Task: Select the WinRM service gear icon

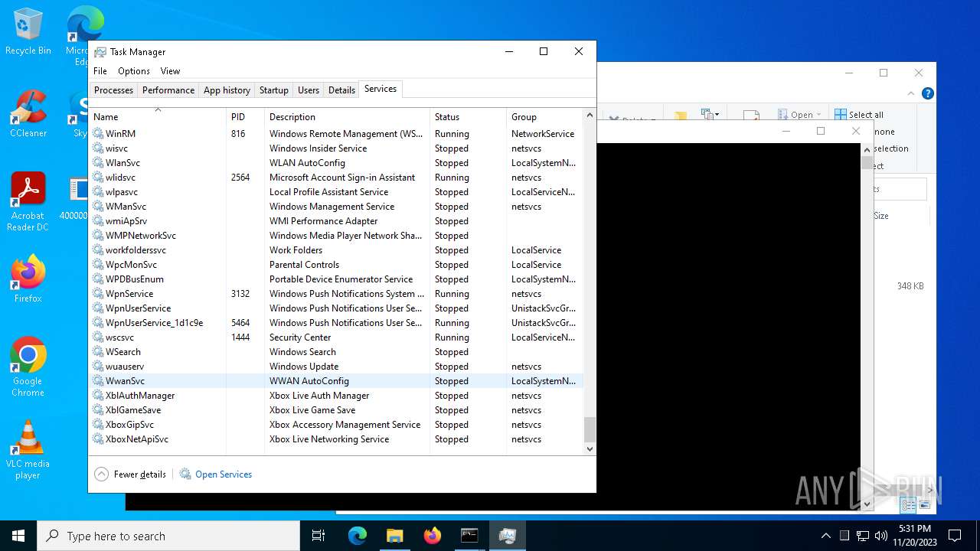Action: coord(98,133)
